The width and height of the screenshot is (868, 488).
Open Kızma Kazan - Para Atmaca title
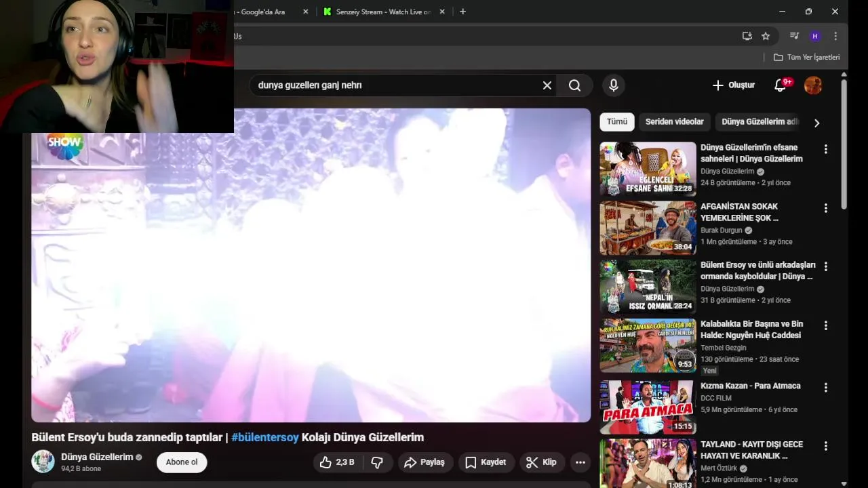pyautogui.click(x=751, y=386)
